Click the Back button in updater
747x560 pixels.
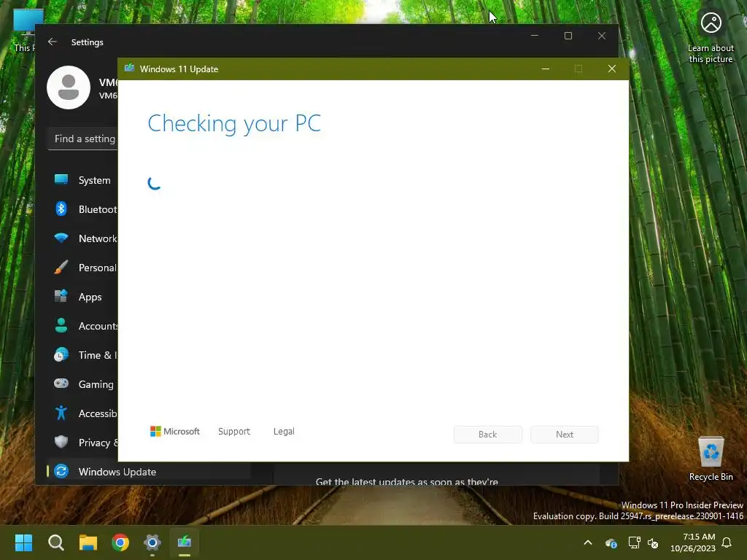(x=488, y=435)
